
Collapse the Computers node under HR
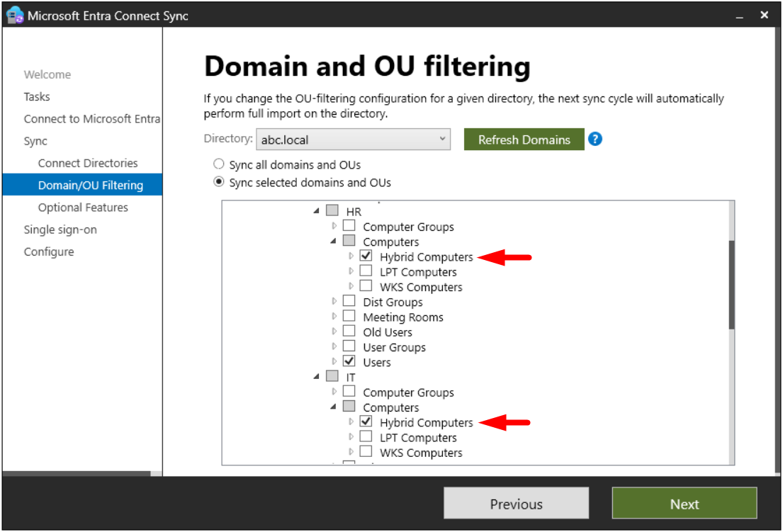334,241
